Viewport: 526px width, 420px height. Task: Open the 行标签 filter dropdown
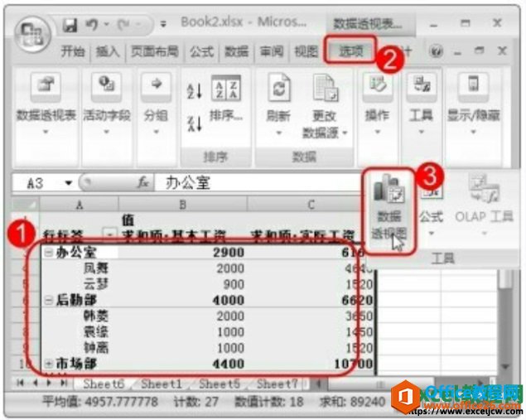click(109, 234)
